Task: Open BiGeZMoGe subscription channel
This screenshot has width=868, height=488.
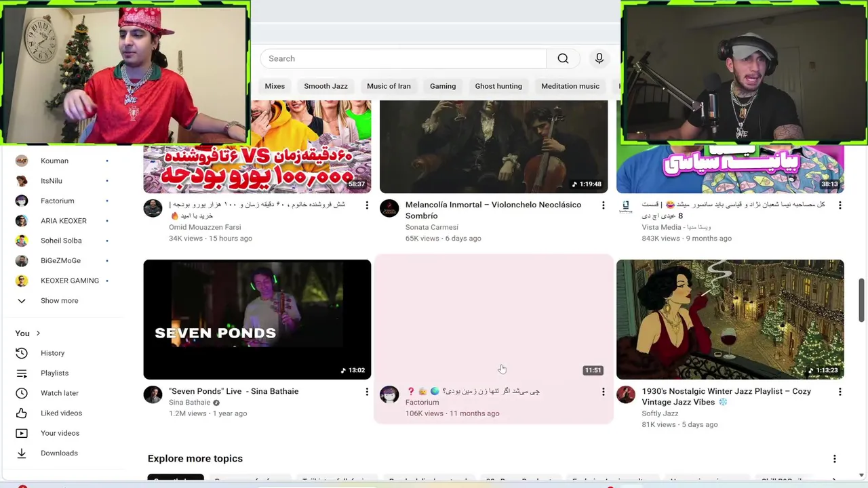Action: coord(60,260)
